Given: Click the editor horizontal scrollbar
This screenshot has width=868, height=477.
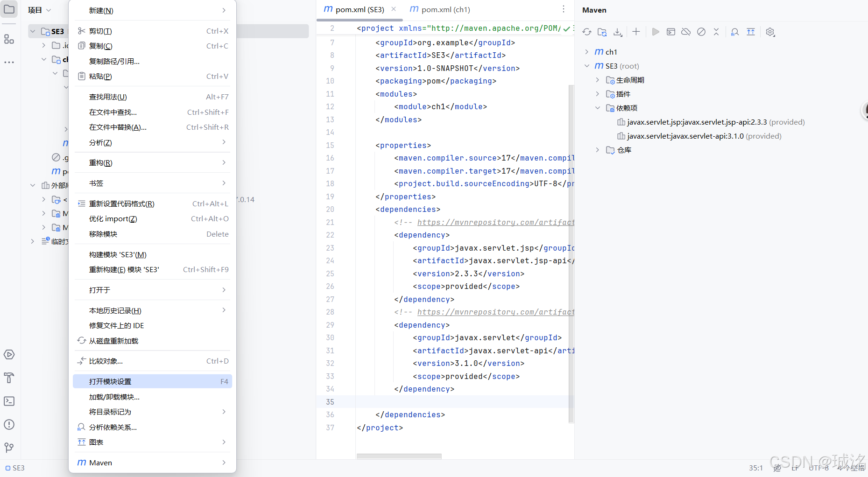Looking at the screenshot, I should [399, 456].
